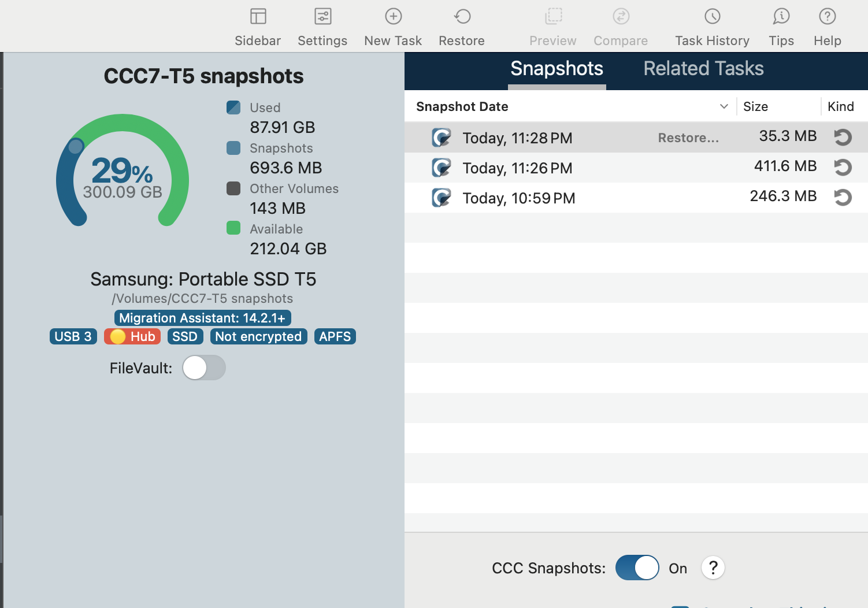Click the Restore toolbar icon
Viewport: 868px width, 608px height.
coord(462,17)
